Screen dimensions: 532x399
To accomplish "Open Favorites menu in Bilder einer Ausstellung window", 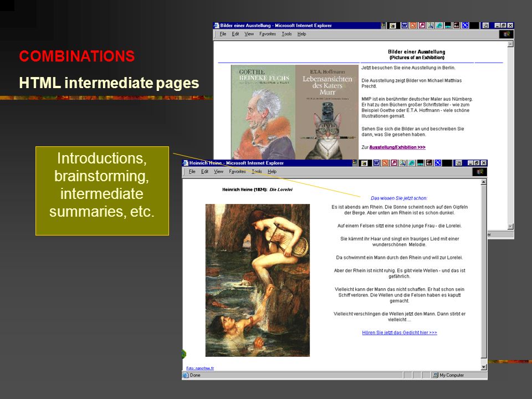I will 267,34.
